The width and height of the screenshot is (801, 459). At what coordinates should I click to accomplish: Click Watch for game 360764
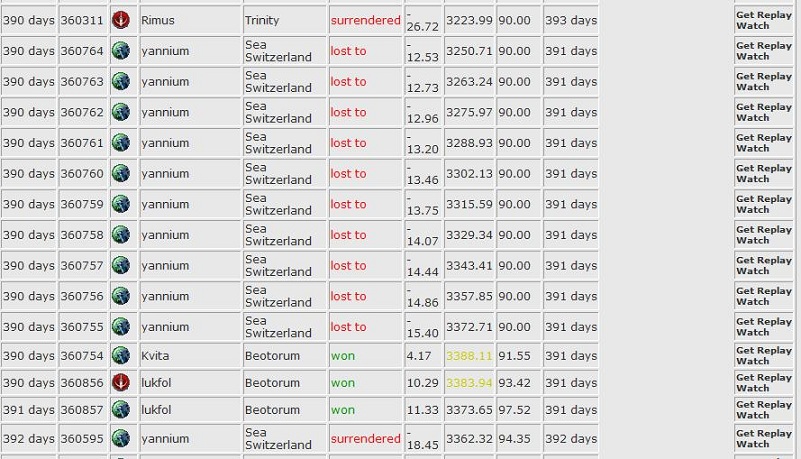(x=752, y=56)
